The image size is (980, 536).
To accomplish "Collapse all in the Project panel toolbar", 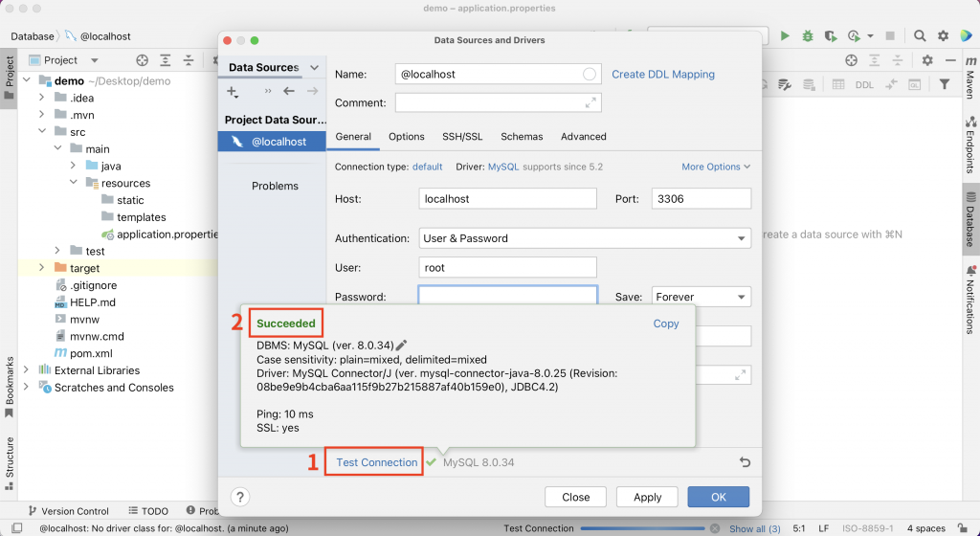I will point(189,60).
